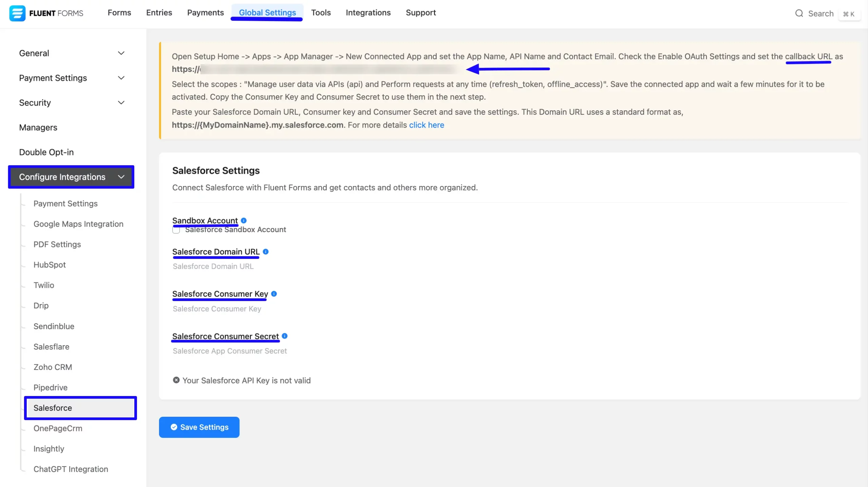Open the Integrations menu
This screenshot has height=487, width=868.
click(368, 13)
